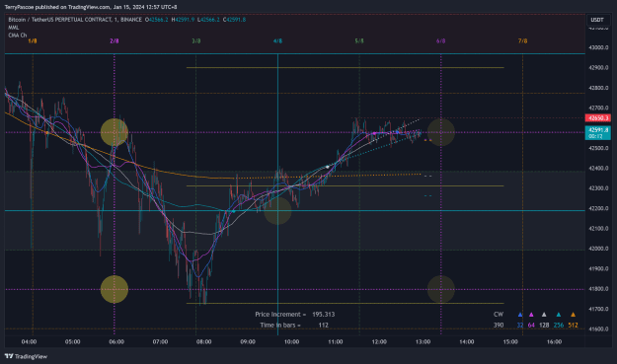This screenshot has height=364, width=617.
Task: Click the 5/8 time division label
Action: pos(359,40)
